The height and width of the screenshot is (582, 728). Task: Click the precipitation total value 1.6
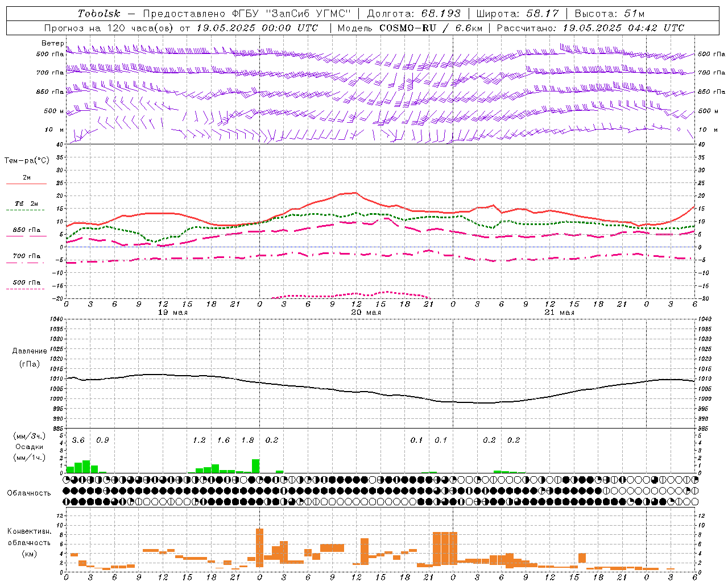pyautogui.click(x=224, y=440)
